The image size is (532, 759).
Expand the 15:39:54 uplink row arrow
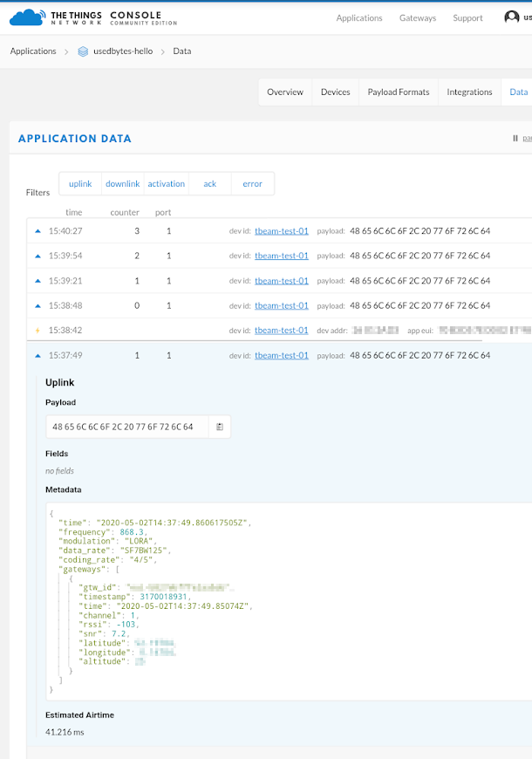tap(38, 256)
